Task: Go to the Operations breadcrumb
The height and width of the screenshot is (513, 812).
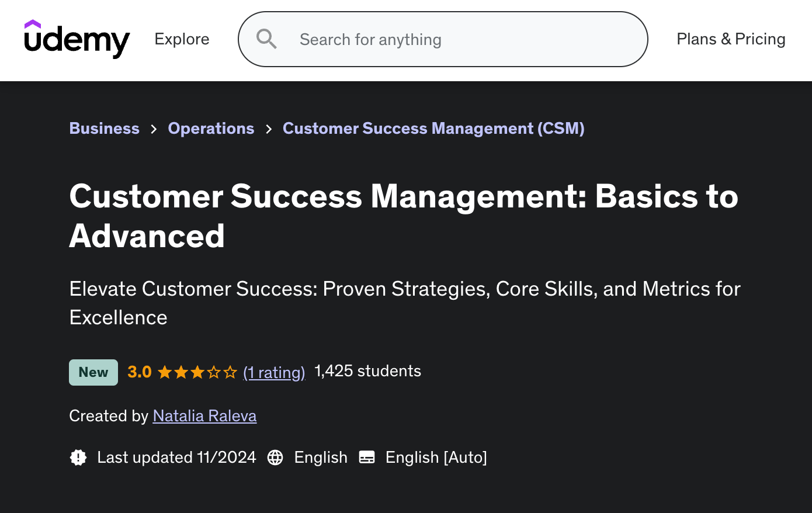Action: [211, 129]
